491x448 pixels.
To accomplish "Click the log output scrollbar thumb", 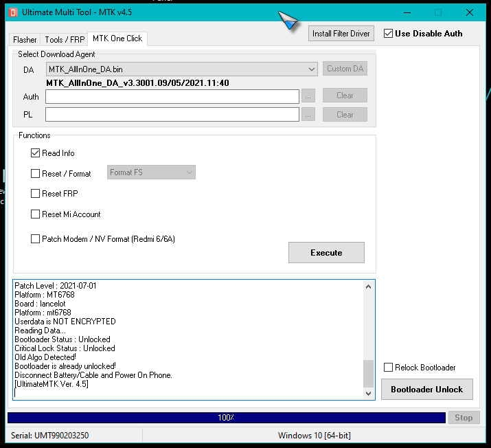I will [x=369, y=374].
